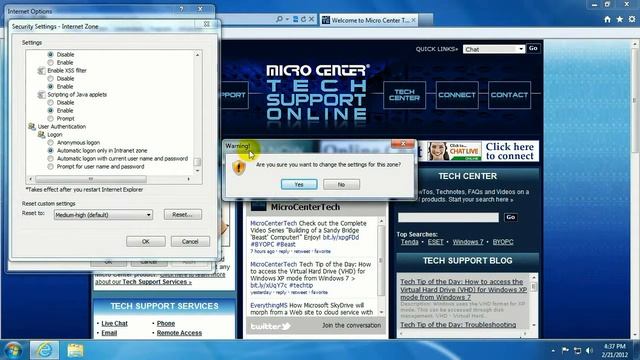Open the VHD Tech Tip blog link
The width and height of the screenshot is (640, 360).
pos(463,289)
